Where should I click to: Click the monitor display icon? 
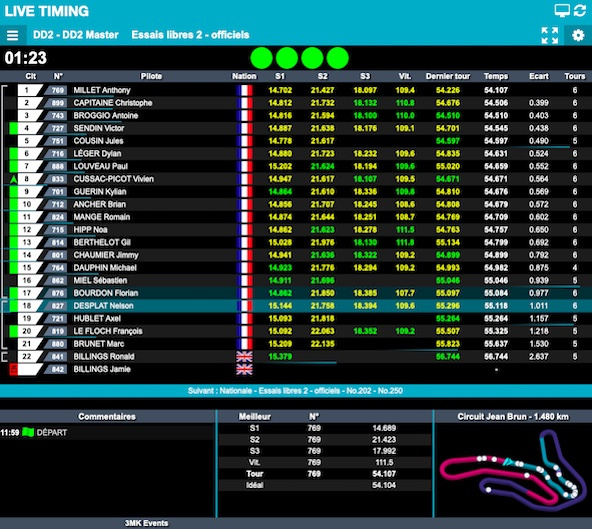tap(562, 11)
